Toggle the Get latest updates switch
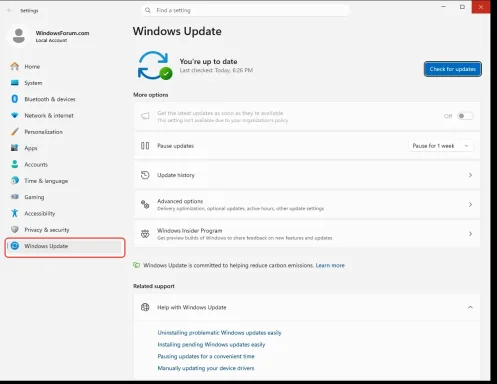The height and width of the screenshot is (384, 497). 465,116
